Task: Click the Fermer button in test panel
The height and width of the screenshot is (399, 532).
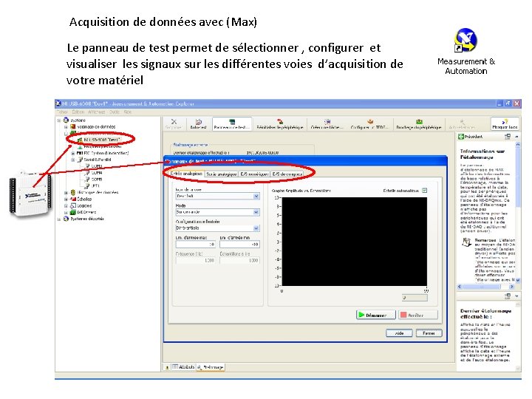Action: click(429, 333)
